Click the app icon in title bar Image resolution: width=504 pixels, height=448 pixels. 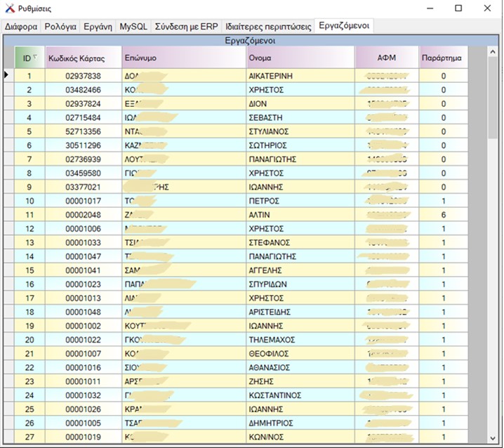pyautogui.click(x=9, y=8)
